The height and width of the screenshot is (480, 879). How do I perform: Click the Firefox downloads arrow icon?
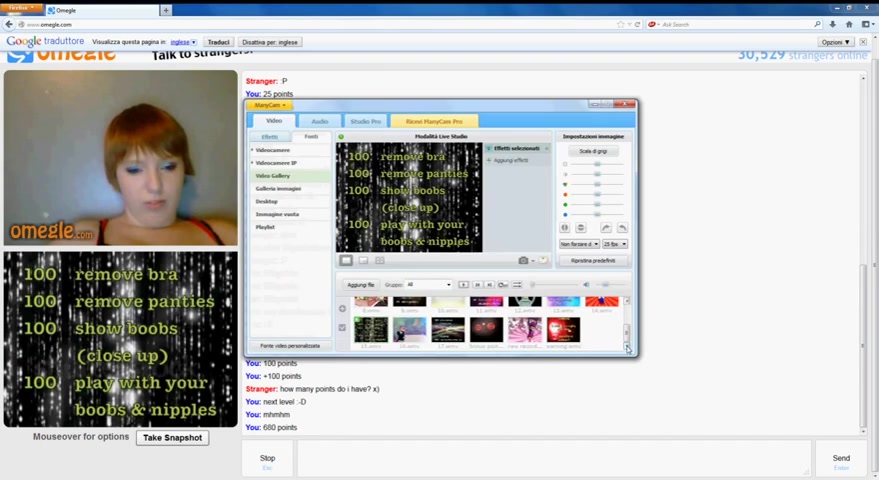coord(833,24)
